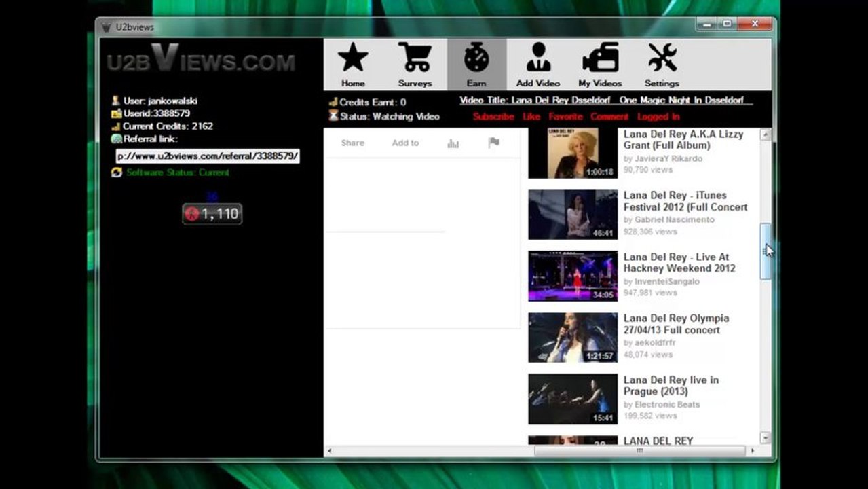The height and width of the screenshot is (489, 868).
Task: Click the Credits Earnt coins icon
Action: pos(333,102)
